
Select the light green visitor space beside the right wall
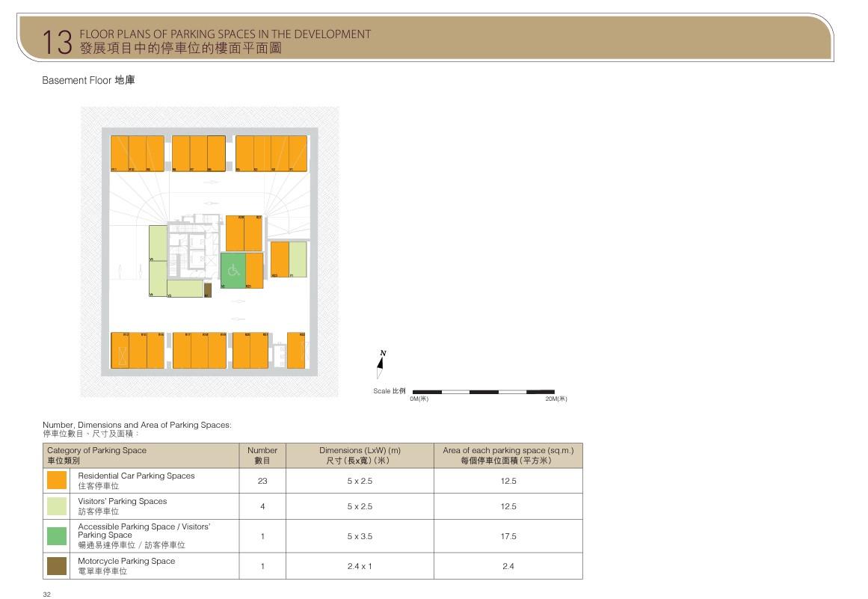(x=298, y=259)
